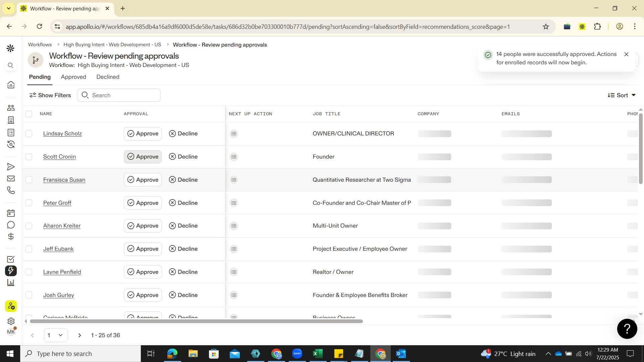This screenshot has height=362, width=644.
Task: Open the Sort dropdown
Action: (x=622, y=95)
